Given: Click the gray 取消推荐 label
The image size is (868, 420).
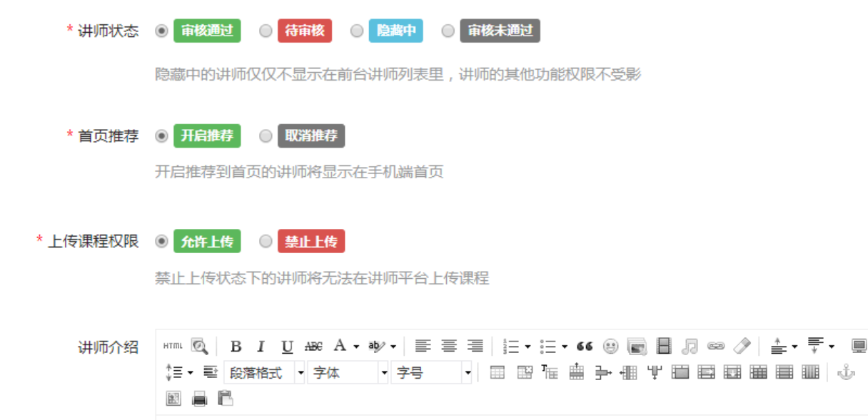Looking at the screenshot, I should (x=311, y=135).
